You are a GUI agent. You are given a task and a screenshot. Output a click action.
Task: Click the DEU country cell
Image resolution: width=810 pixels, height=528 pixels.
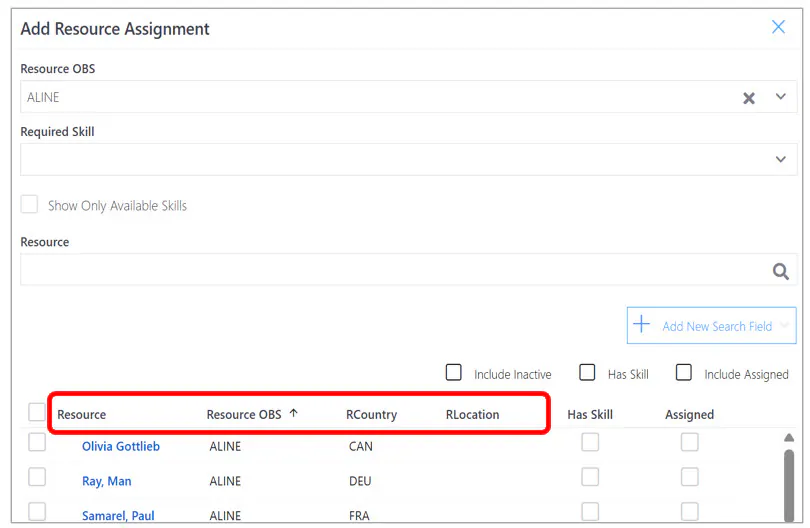click(360, 481)
